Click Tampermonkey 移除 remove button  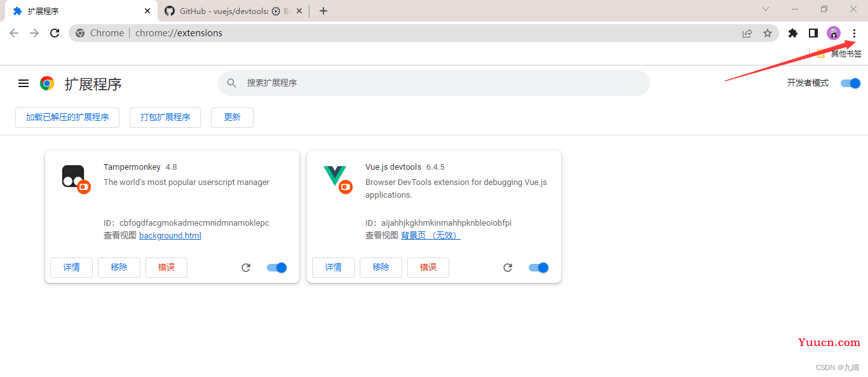pos(119,268)
